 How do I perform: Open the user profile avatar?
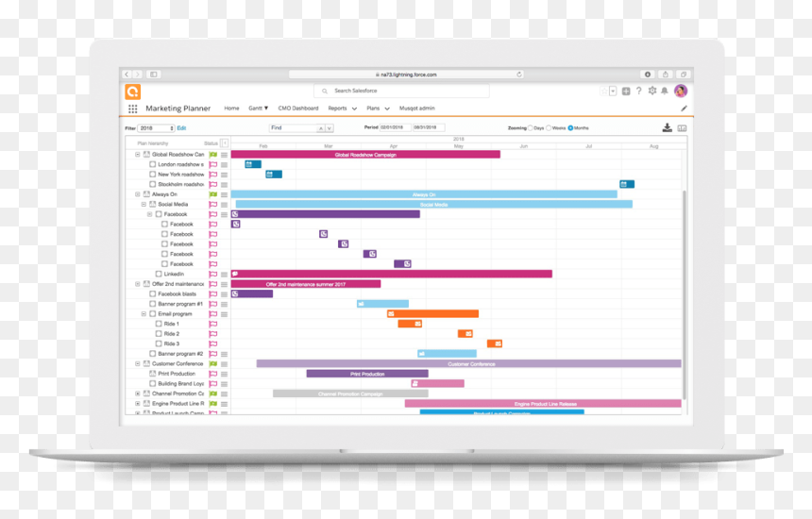tap(681, 92)
